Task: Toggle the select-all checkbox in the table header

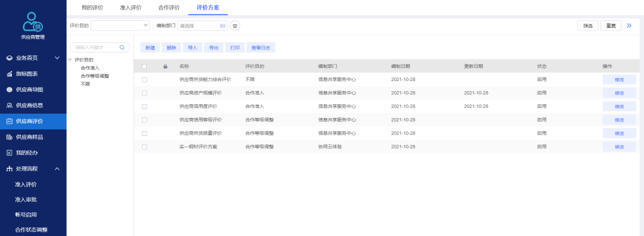Action: pos(144,66)
